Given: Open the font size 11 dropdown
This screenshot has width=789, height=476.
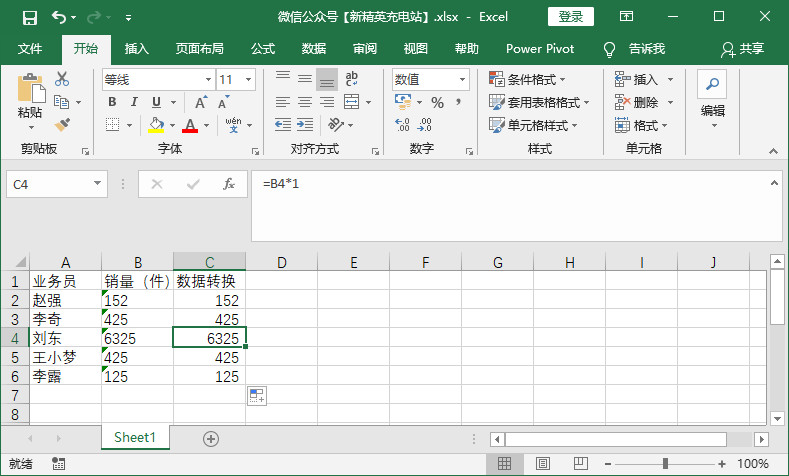Looking at the screenshot, I should 248,80.
